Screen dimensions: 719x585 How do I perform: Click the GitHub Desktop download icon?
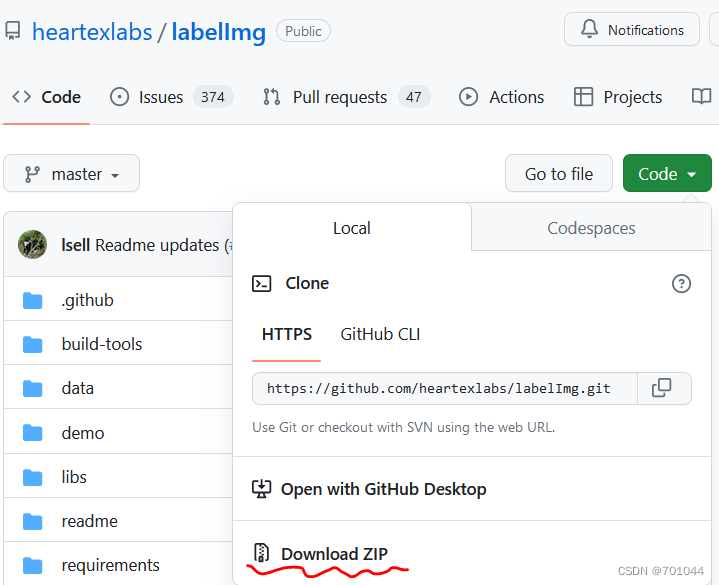(x=261, y=489)
